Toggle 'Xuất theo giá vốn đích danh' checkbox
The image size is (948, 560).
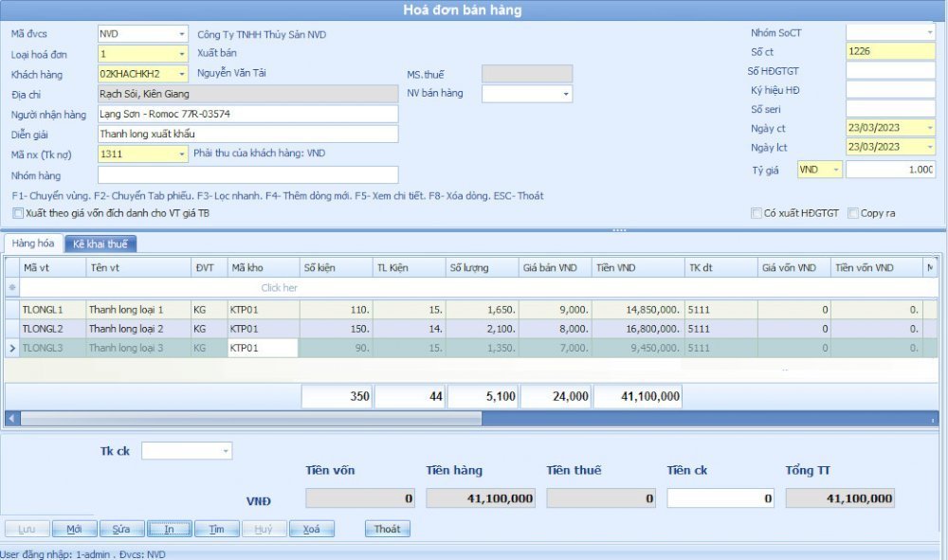(18, 213)
